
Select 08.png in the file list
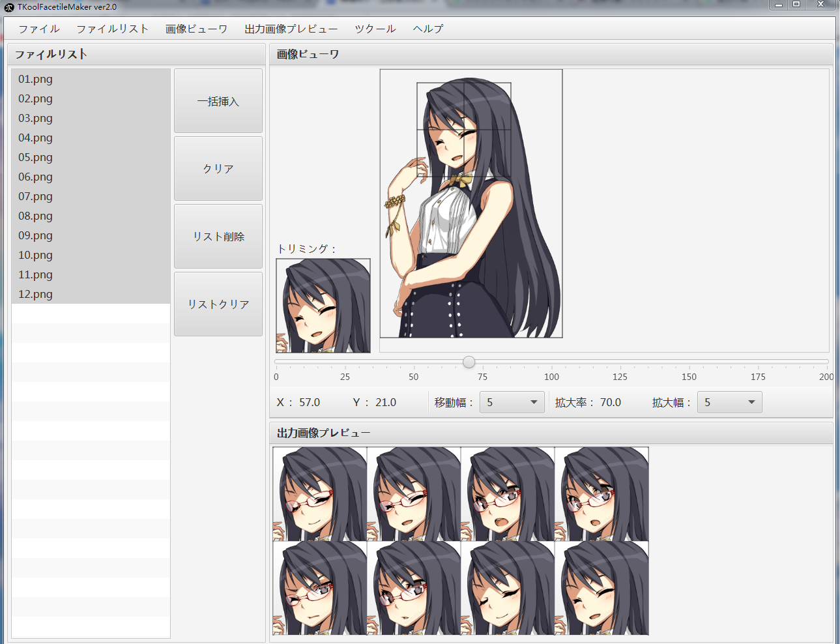click(91, 216)
